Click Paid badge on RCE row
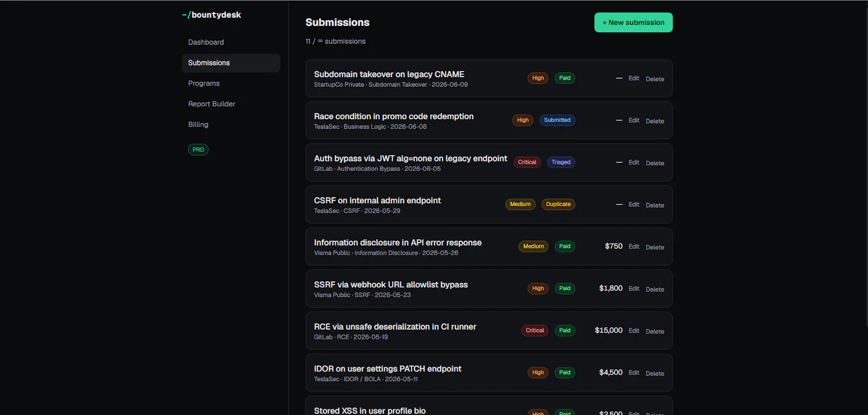Screen dimensions: 868x415 (x=565, y=330)
